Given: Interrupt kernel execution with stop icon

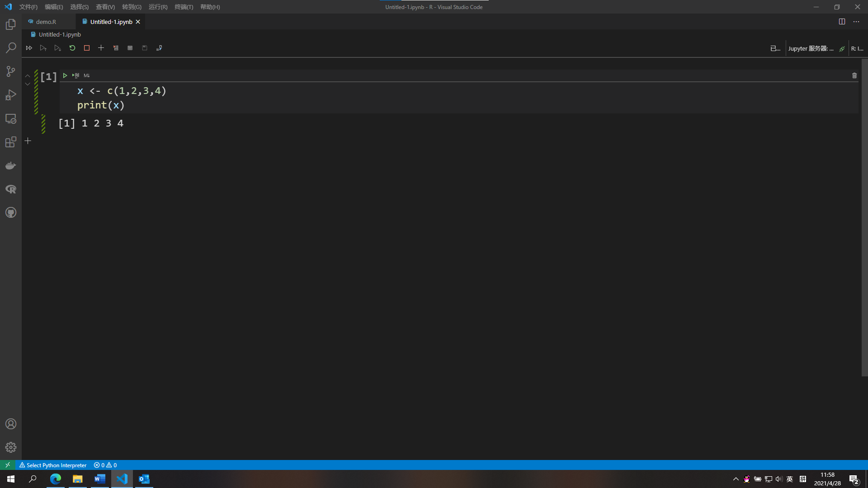Looking at the screenshot, I should (x=86, y=48).
